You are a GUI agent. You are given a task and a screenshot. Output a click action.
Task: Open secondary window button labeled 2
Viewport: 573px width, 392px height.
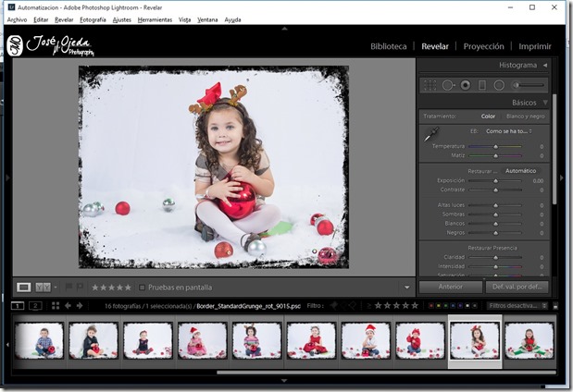coord(35,306)
